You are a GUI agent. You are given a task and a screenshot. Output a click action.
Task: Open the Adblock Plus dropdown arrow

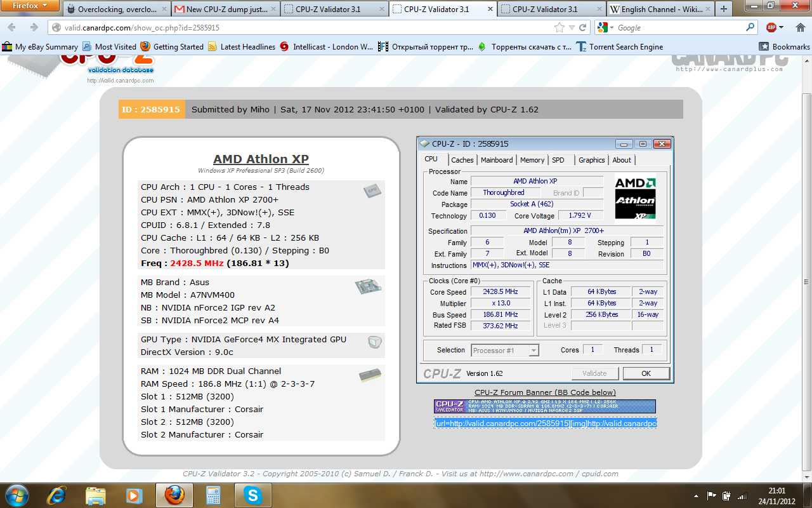(782, 27)
